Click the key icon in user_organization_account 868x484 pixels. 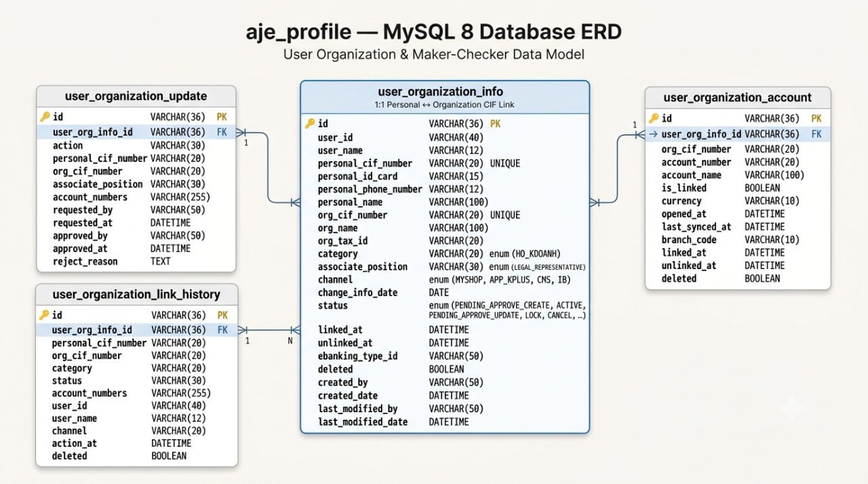point(654,118)
